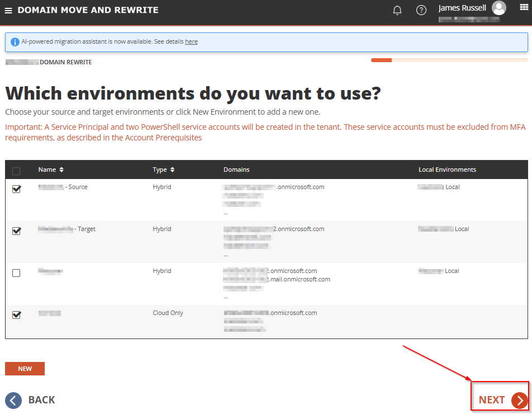Toggle the select-all checkbox in table header

tap(16, 171)
